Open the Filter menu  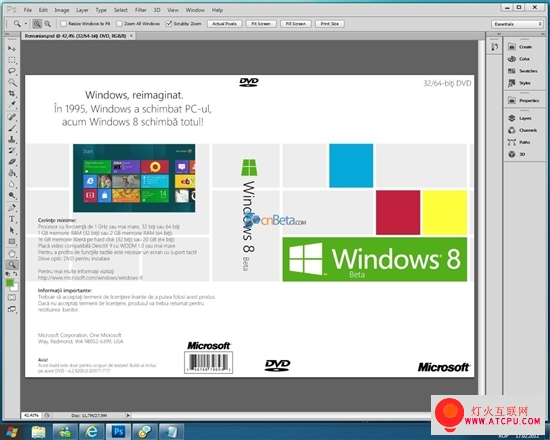click(x=141, y=10)
